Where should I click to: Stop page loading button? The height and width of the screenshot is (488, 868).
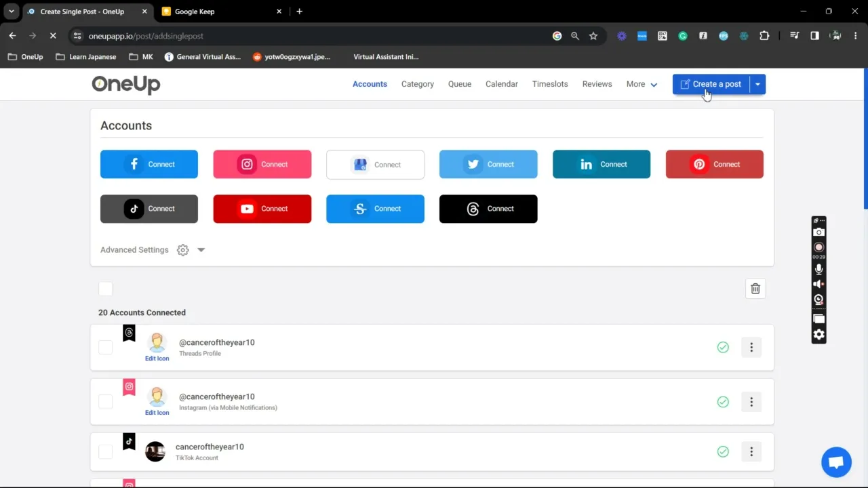pos(54,36)
